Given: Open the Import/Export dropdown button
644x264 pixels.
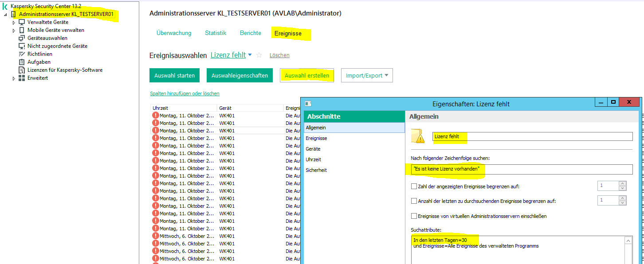Looking at the screenshot, I should [367, 76].
